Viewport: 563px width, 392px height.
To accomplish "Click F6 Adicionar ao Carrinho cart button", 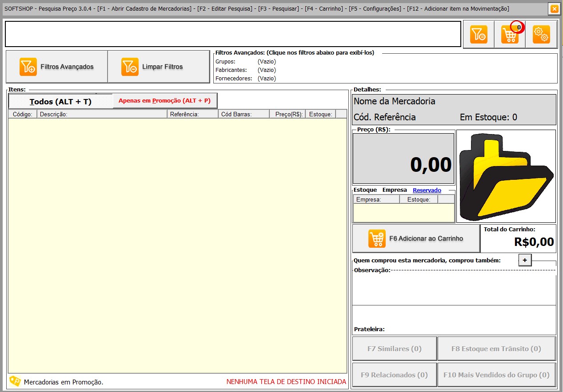I will pyautogui.click(x=416, y=238).
